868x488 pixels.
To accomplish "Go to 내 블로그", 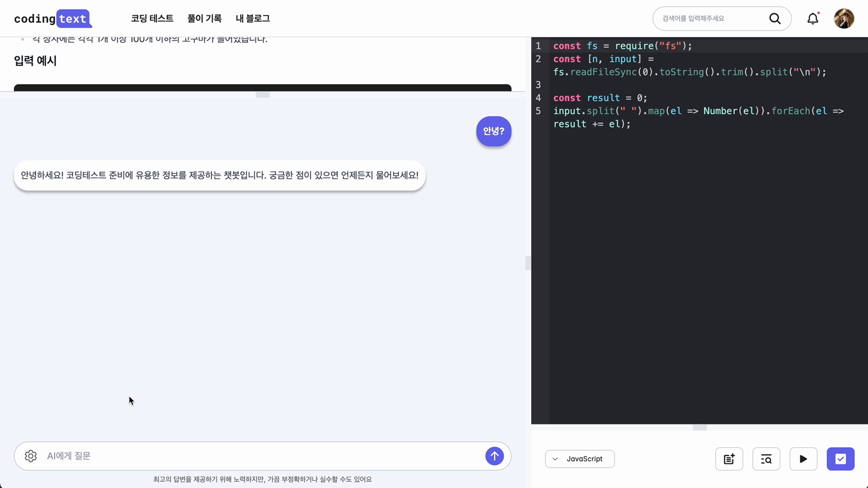I will point(253,19).
